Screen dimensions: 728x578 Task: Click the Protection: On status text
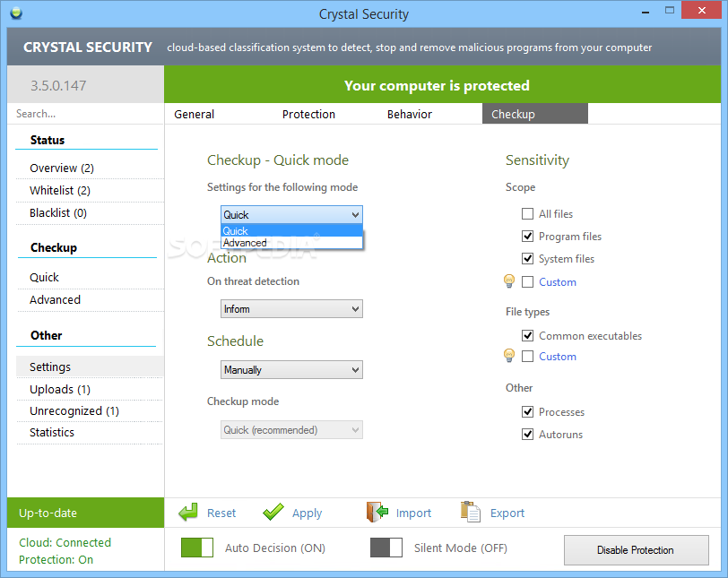[56, 559]
